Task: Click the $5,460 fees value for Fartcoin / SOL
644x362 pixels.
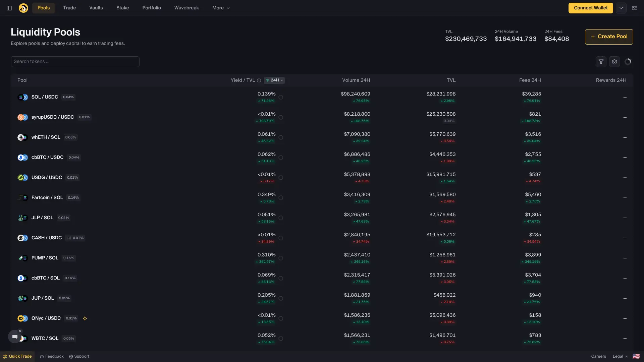Action: tap(533, 195)
